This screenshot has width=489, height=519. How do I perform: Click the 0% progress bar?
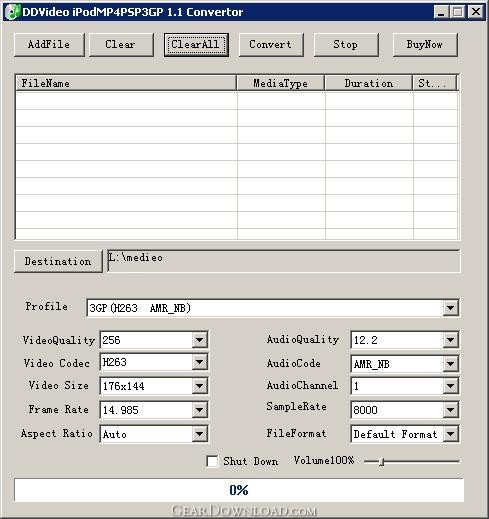coord(239,490)
